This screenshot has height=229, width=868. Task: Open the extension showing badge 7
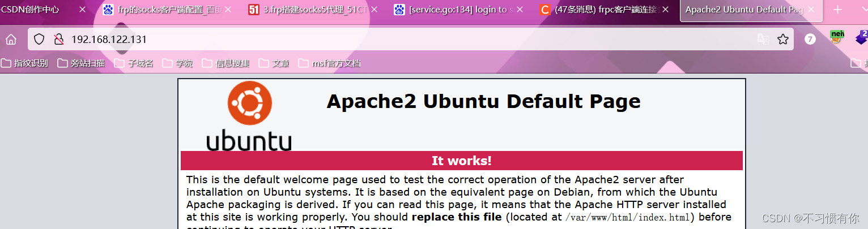click(x=810, y=39)
